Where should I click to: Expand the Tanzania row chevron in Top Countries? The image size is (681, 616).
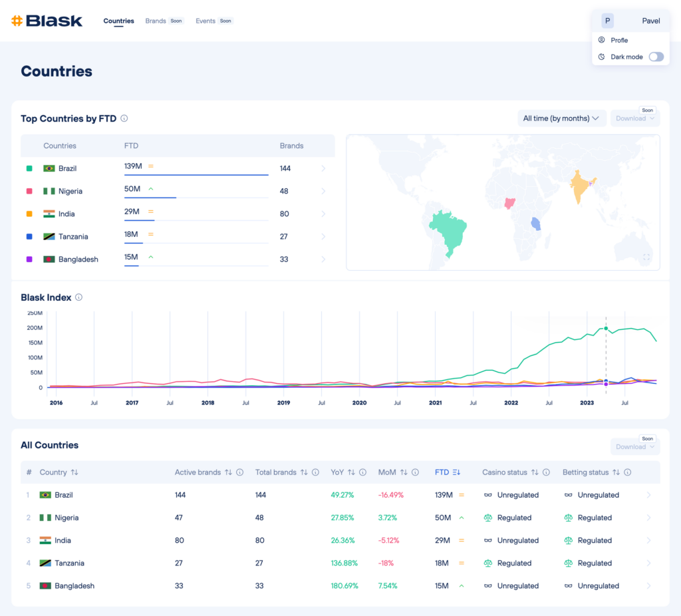click(x=323, y=237)
